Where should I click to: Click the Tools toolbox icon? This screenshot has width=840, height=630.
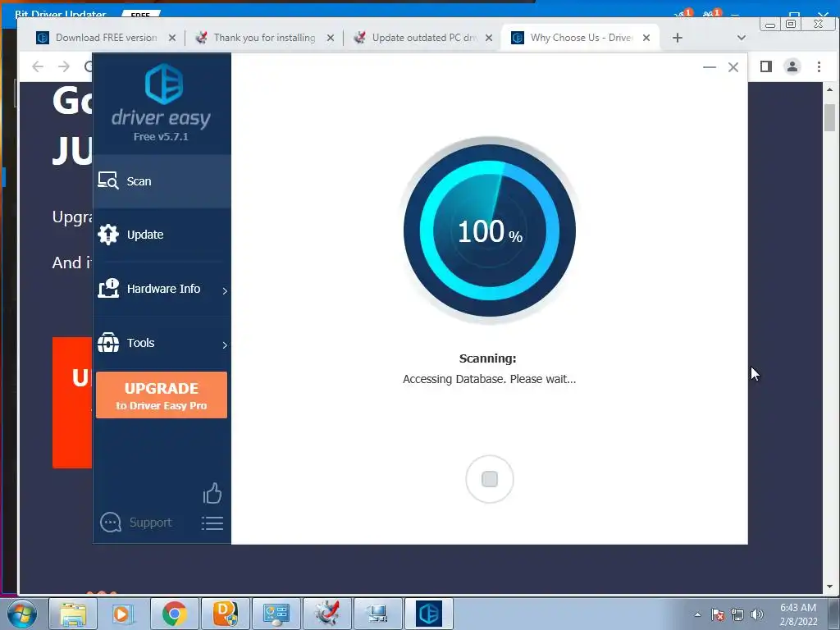point(108,343)
